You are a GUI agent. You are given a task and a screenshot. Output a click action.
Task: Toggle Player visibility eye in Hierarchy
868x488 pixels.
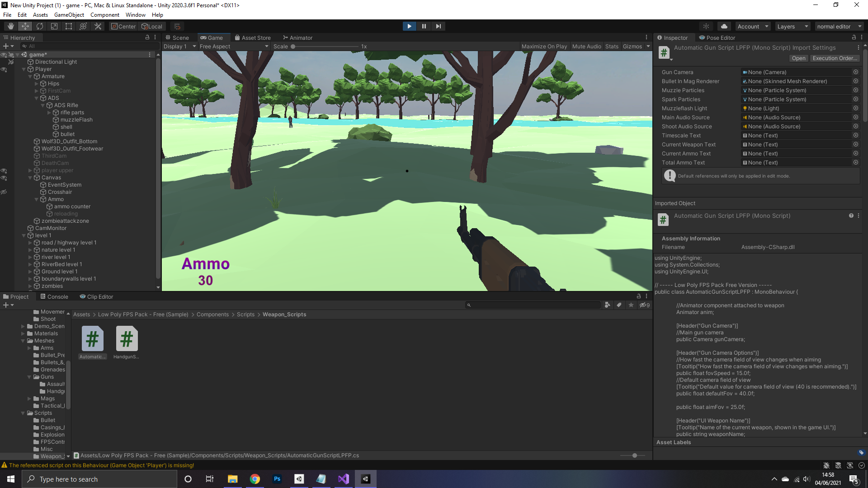(4, 69)
